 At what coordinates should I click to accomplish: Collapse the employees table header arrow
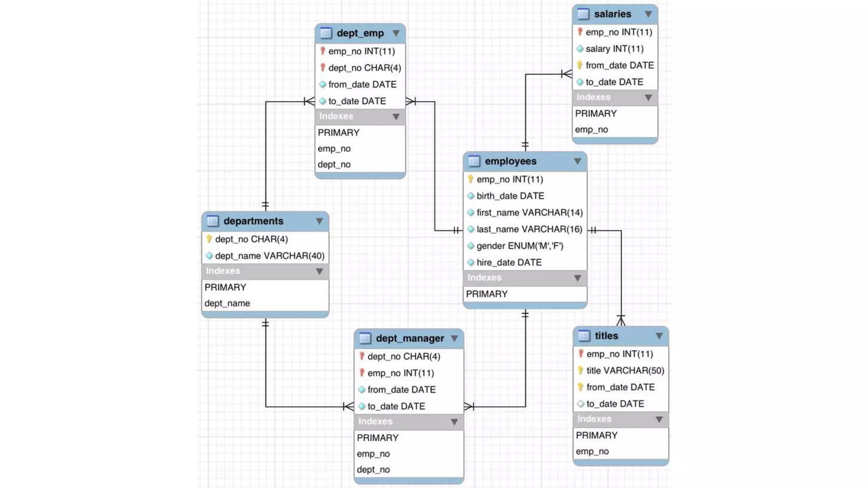[577, 161]
